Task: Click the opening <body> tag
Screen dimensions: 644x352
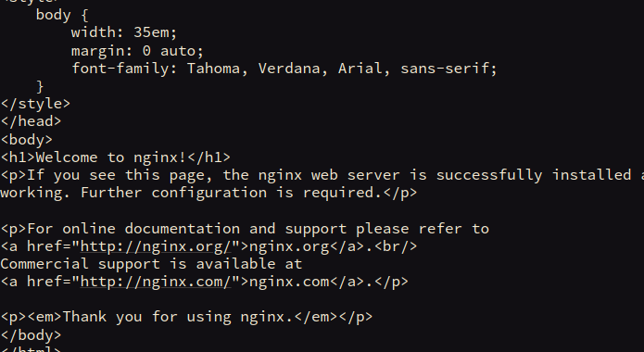Action: pyautogui.click(x=26, y=140)
